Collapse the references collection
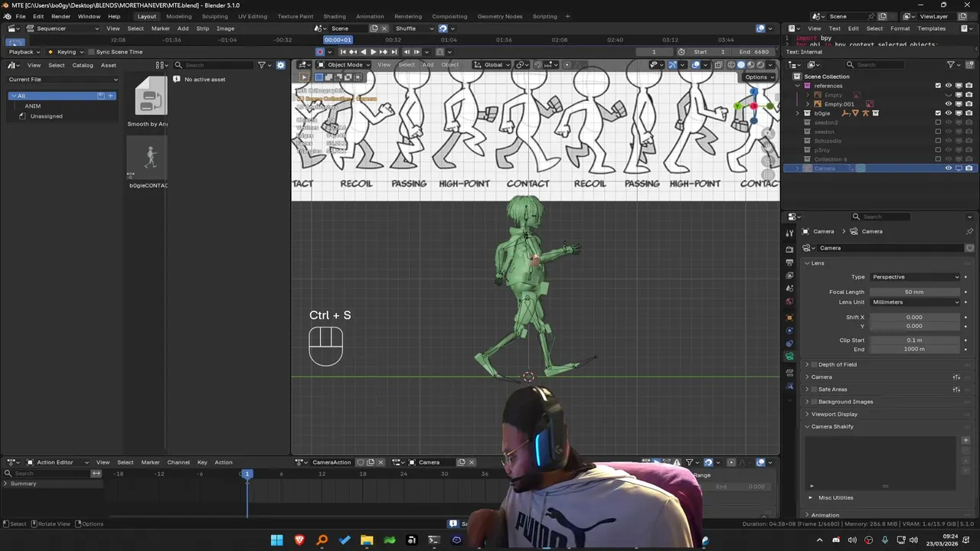Screen dimensions: 980x551 pyautogui.click(x=798, y=86)
